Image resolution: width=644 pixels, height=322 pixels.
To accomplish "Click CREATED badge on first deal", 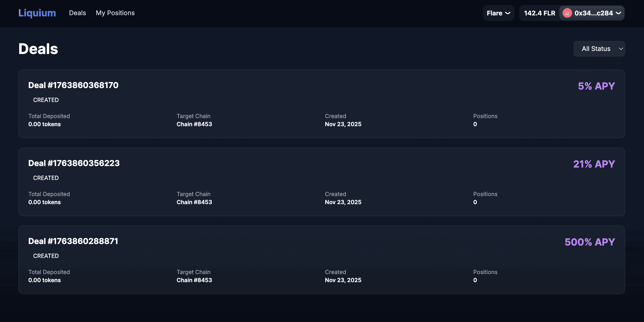I will pos(46,100).
